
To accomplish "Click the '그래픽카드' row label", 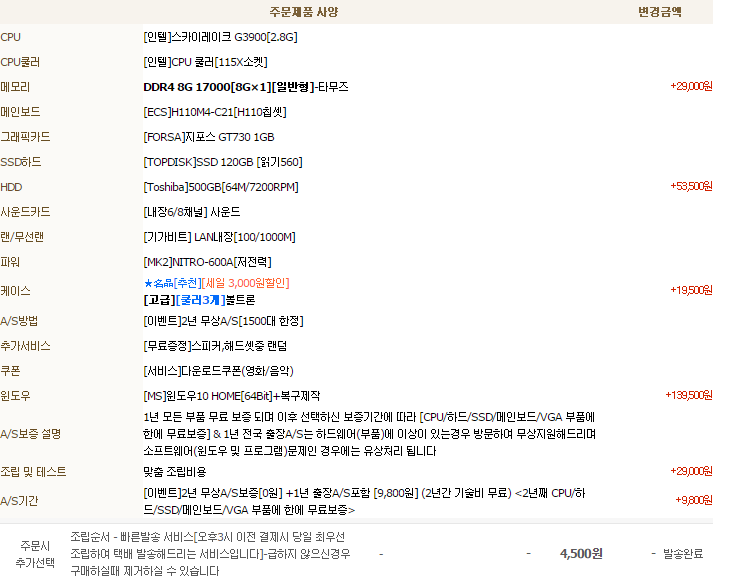I will click(x=25, y=137).
